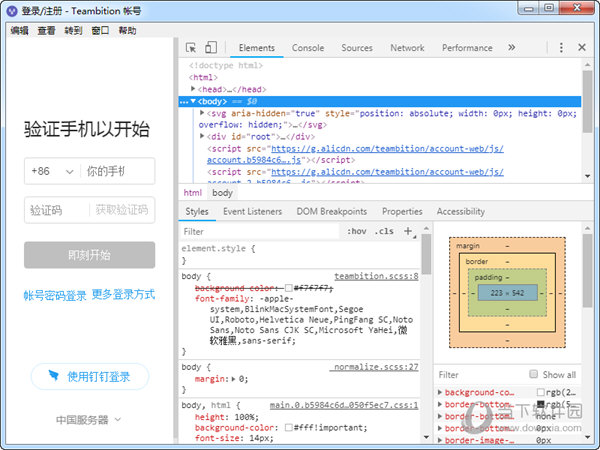
Task: Click the phone number input field
Action: 117,171
